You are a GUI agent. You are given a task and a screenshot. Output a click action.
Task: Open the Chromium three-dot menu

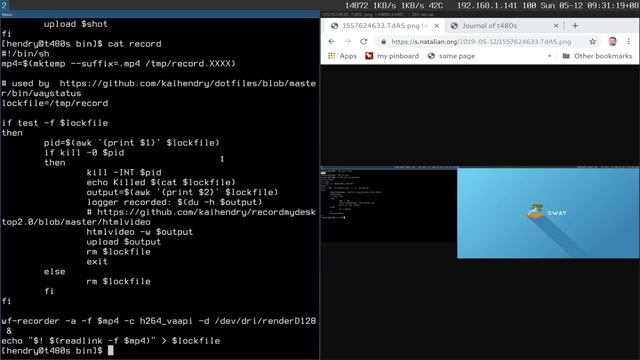point(629,41)
